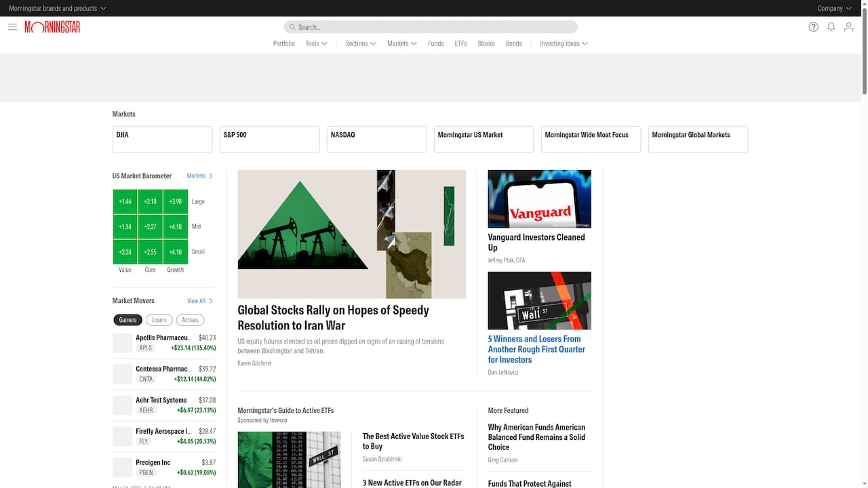Go to the ETFs section
The height and width of the screenshot is (488, 868).
coord(460,43)
